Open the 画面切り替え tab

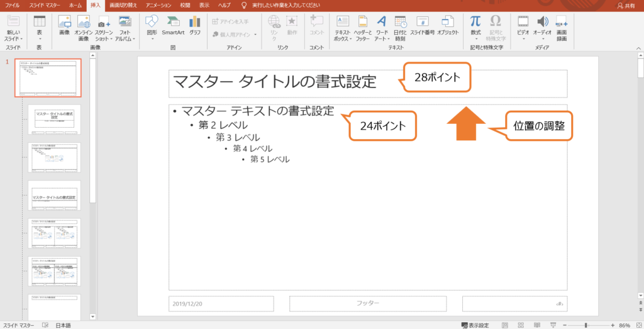[x=123, y=5]
